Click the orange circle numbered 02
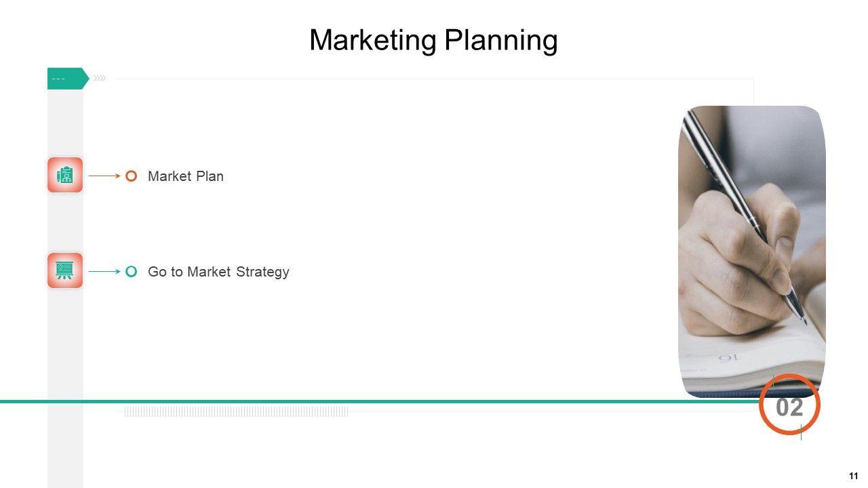The width and height of the screenshot is (868, 488). [x=789, y=405]
